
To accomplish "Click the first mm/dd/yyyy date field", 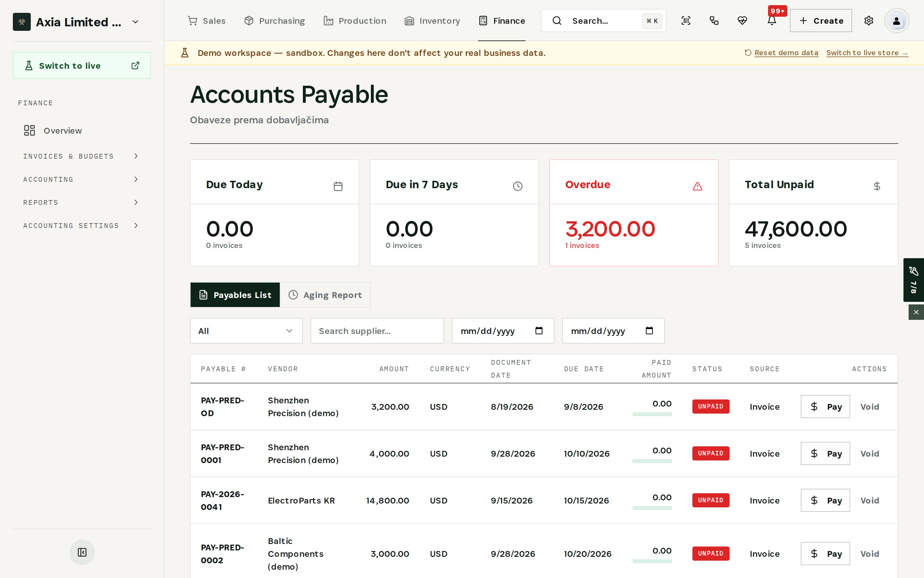I will coord(502,331).
